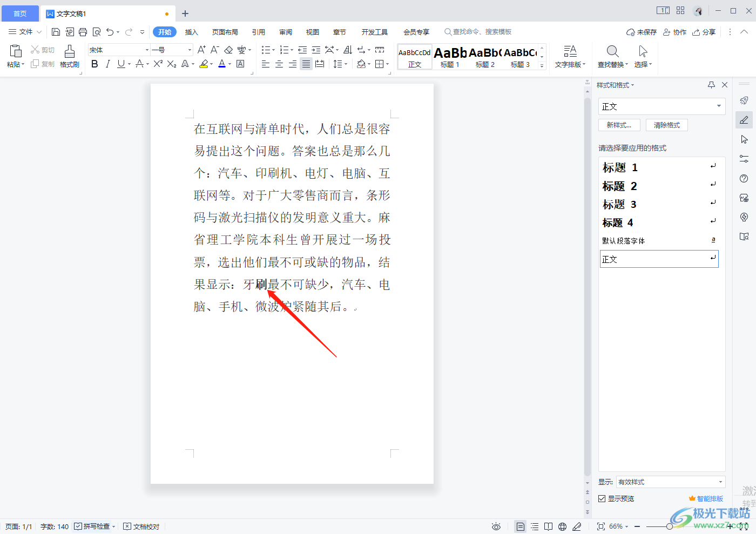Set left paragraph alignment
Image resolution: width=756 pixels, height=534 pixels.
(266, 64)
